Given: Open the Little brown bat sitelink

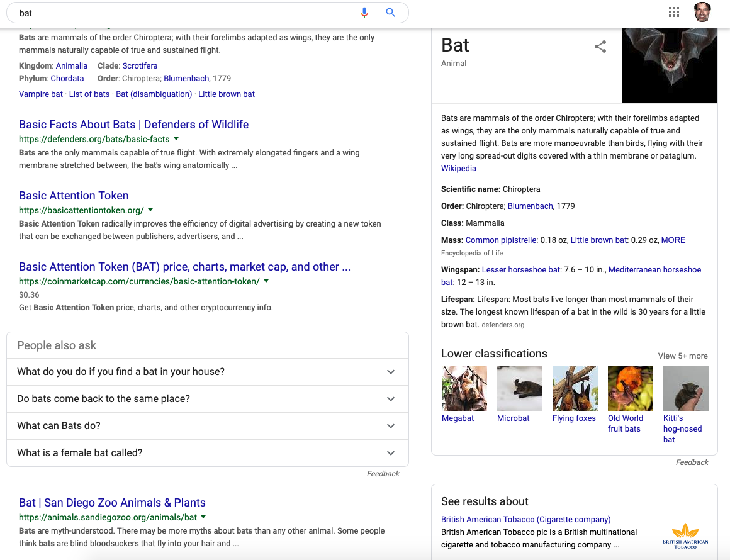Looking at the screenshot, I should (x=227, y=94).
